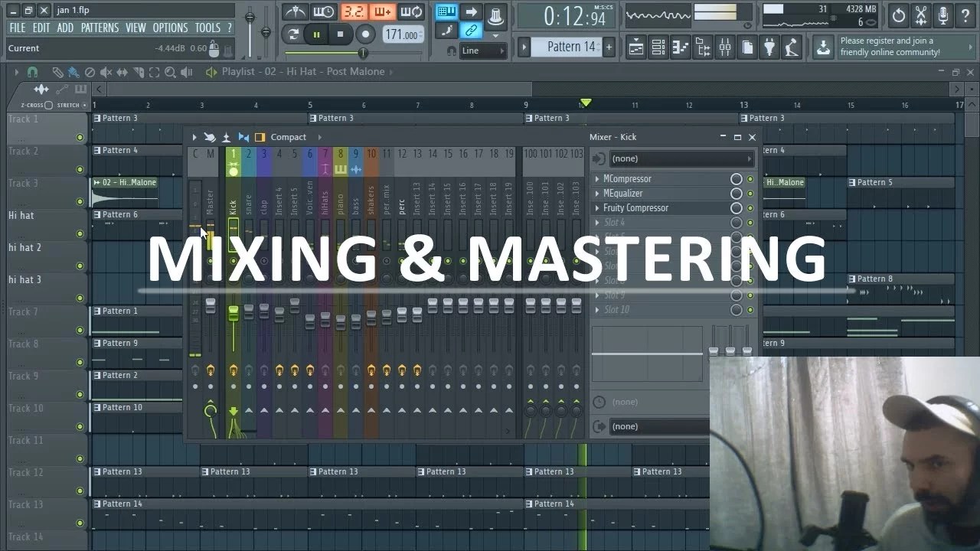Toggle the magnet snap icon in the Playlist
The height and width of the screenshot is (551, 980).
click(x=33, y=73)
